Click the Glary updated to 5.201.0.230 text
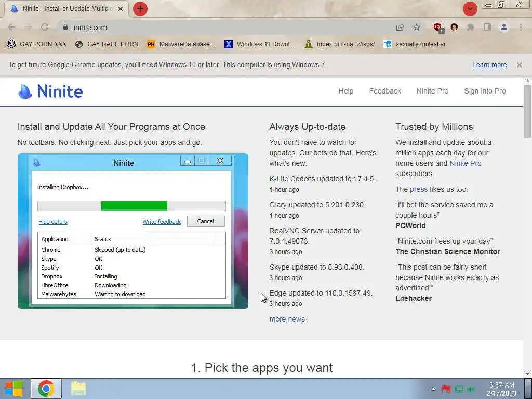Image resolution: width=532 pixels, height=399 pixels. pos(317,205)
